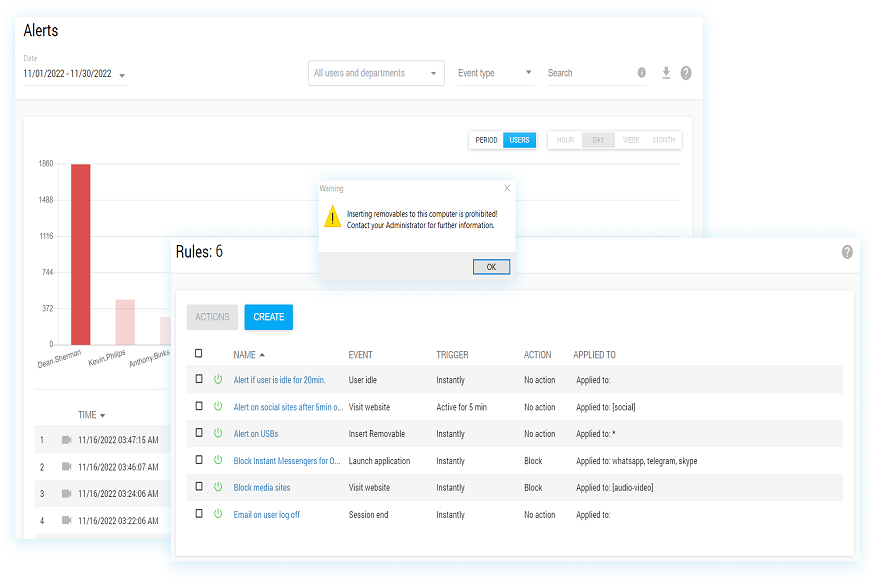Download the alerts report
The height and width of the screenshot is (583, 875).
pos(666,73)
